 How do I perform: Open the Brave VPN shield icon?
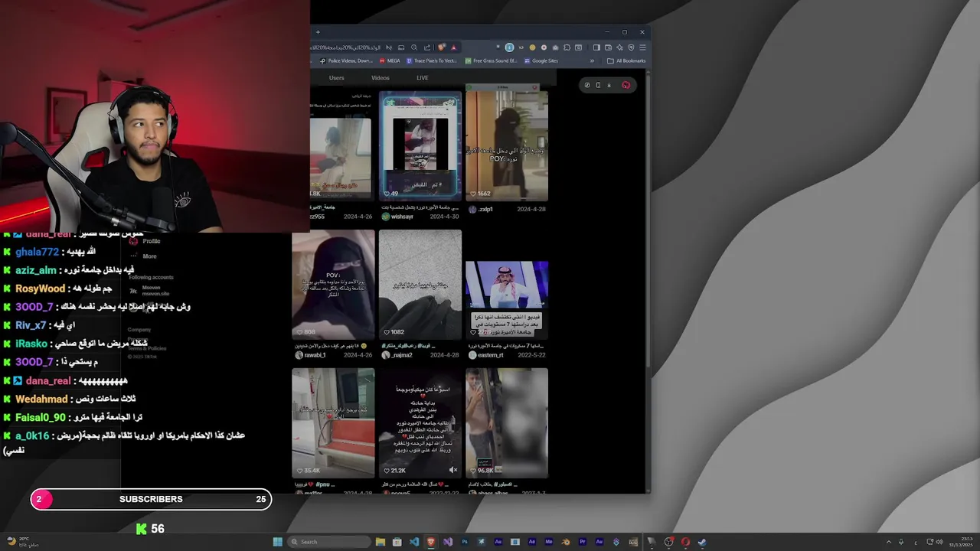tap(632, 47)
